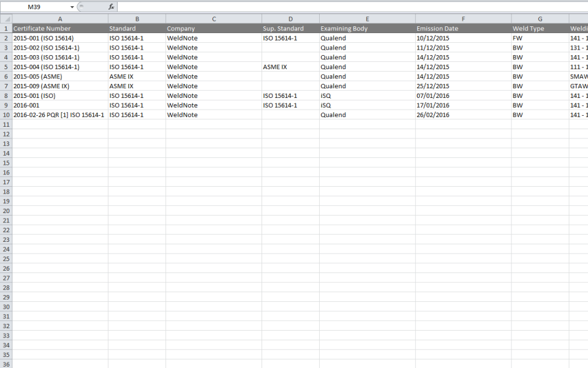
Task: Click 'iSQ' examining body in row 8
Action: [367, 96]
